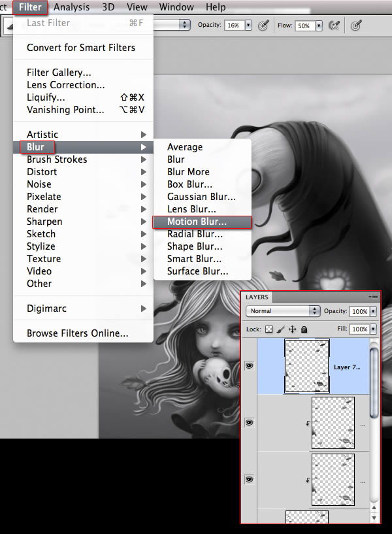Select the LAYERS panel tab
Image resolution: width=392 pixels, height=534 pixels.
tap(257, 297)
